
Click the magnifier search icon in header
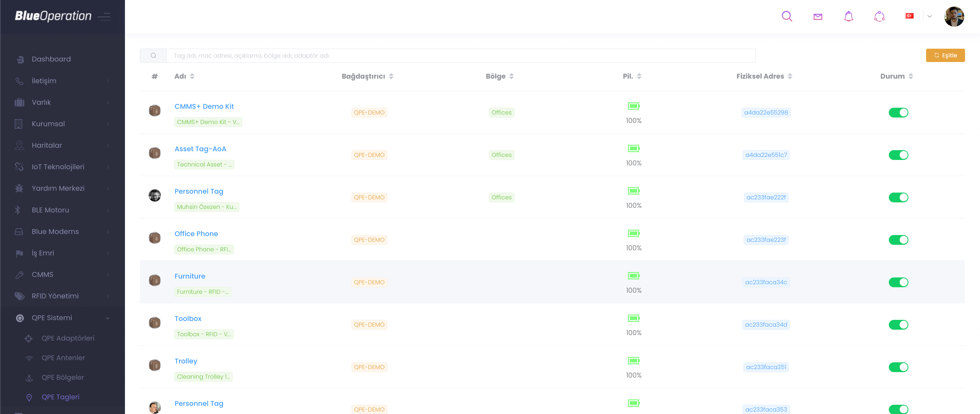point(787,16)
